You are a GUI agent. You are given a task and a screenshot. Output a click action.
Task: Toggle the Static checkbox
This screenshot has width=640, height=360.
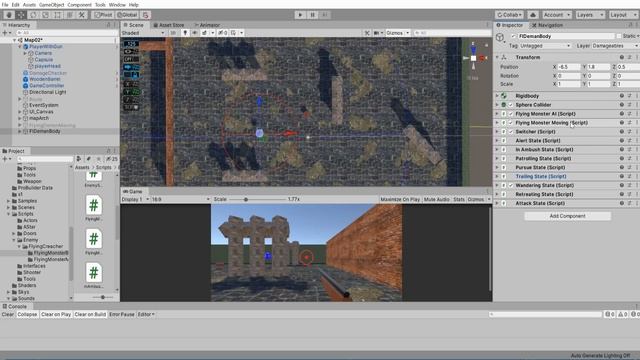619,36
